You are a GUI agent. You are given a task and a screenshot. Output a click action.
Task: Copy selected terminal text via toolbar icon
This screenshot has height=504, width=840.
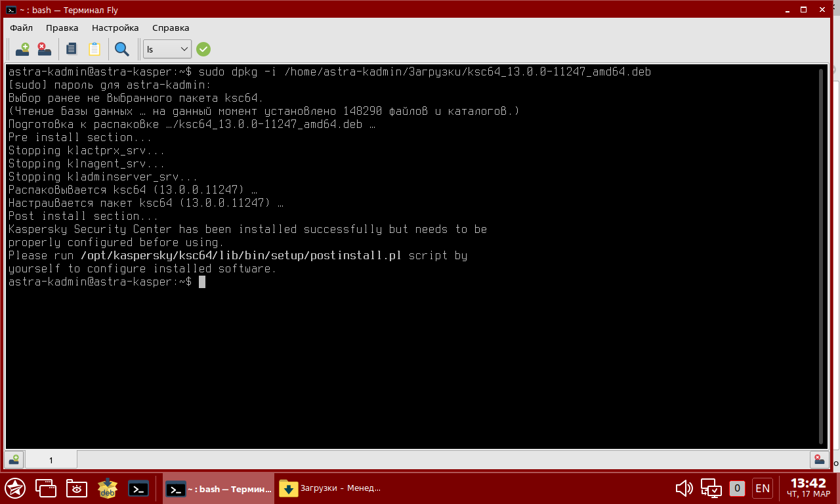(72, 49)
